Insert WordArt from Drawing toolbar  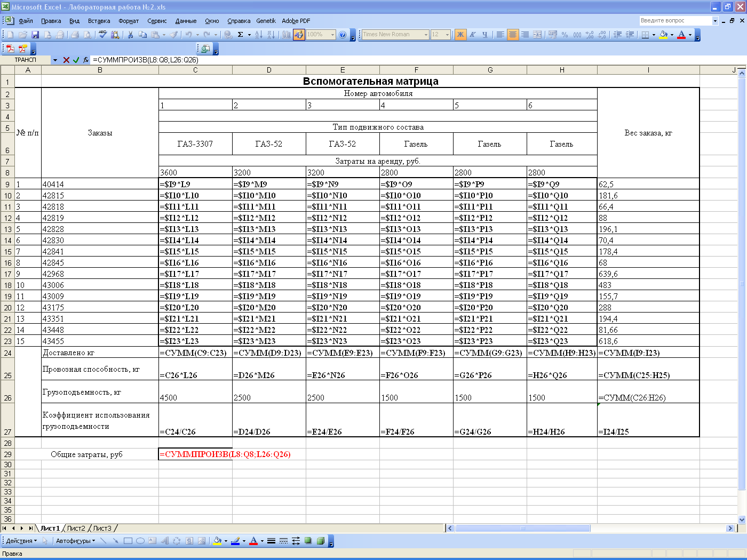[165, 541]
